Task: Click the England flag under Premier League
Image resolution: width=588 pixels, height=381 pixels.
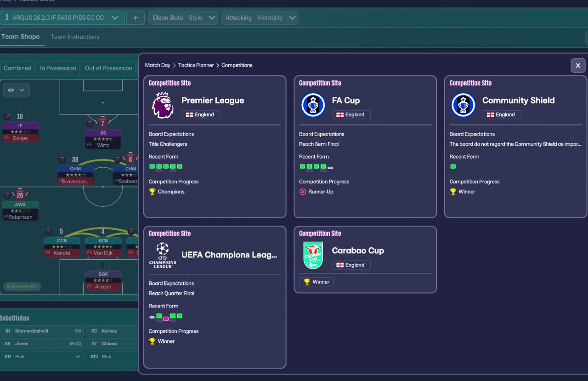Action: point(189,115)
